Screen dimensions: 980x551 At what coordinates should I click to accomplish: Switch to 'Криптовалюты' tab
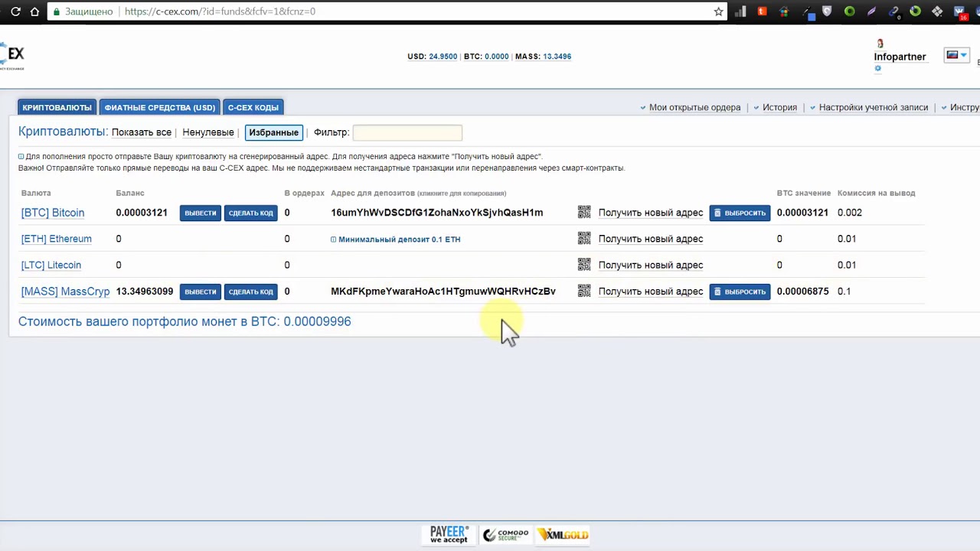(57, 108)
